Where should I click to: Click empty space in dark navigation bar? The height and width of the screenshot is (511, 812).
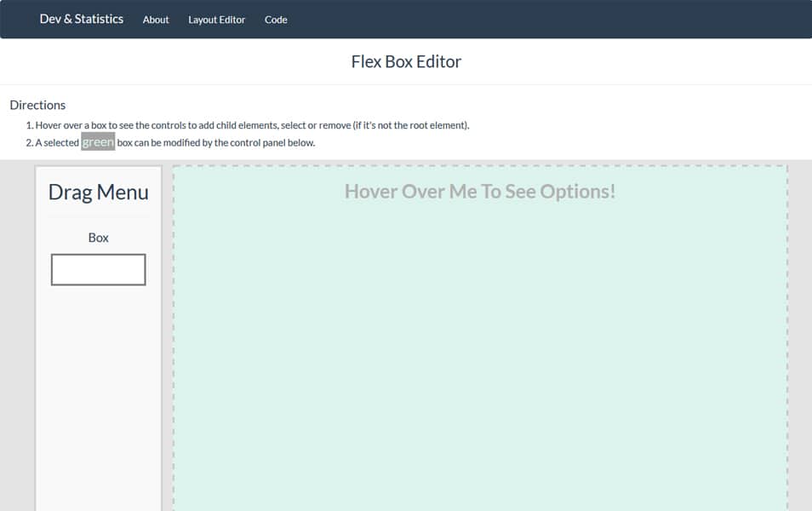point(545,19)
